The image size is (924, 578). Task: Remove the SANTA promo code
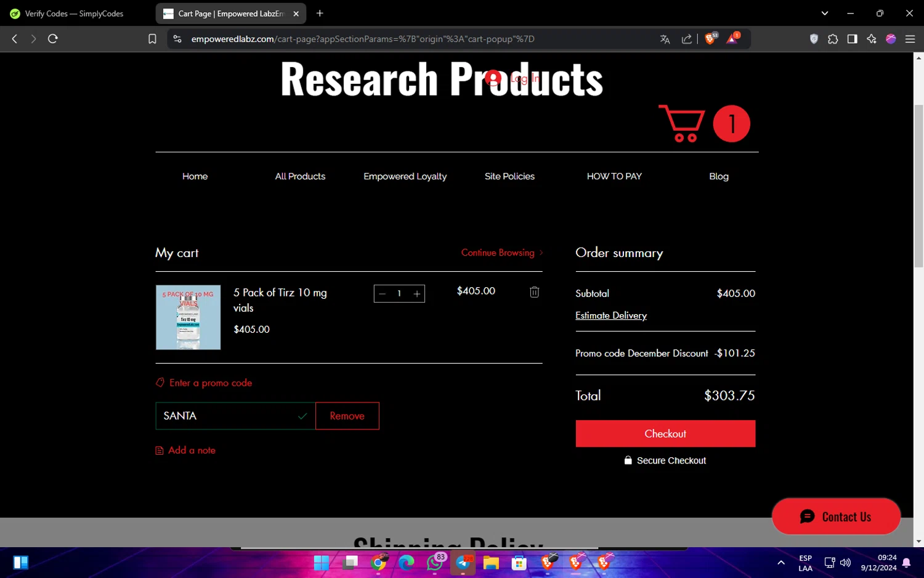click(x=347, y=416)
